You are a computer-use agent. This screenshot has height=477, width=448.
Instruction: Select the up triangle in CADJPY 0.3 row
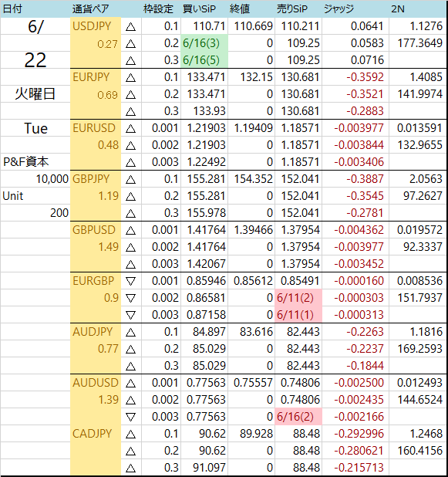pyautogui.click(x=130, y=469)
